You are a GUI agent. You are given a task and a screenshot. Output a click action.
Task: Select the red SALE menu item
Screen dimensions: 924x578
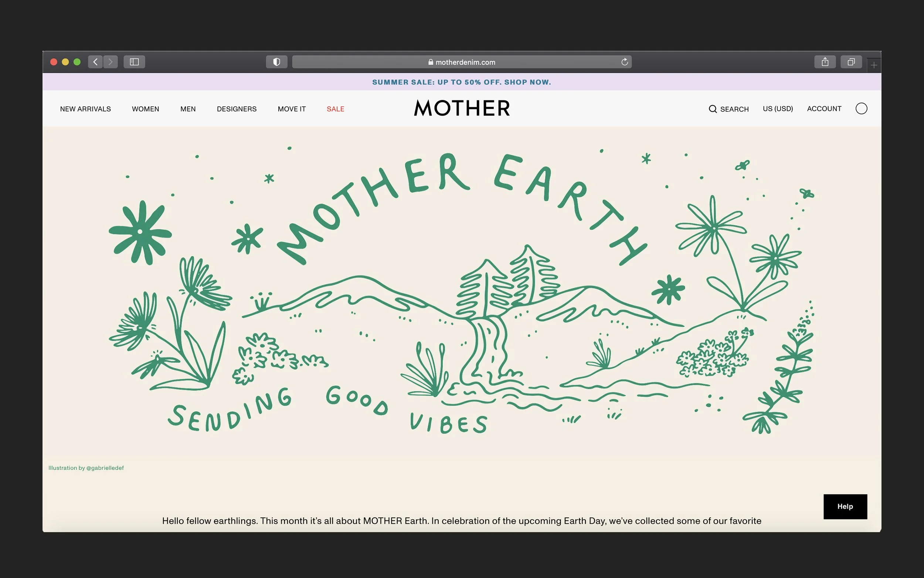click(335, 109)
